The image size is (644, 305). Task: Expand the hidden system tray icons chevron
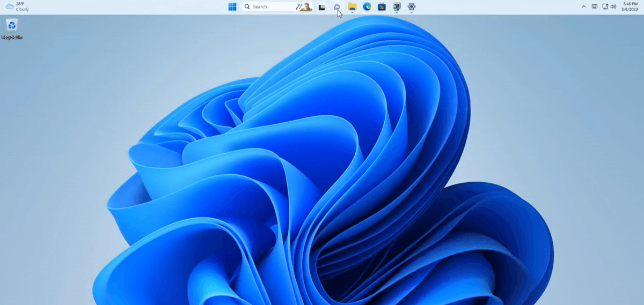pyautogui.click(x=584, y=6)
